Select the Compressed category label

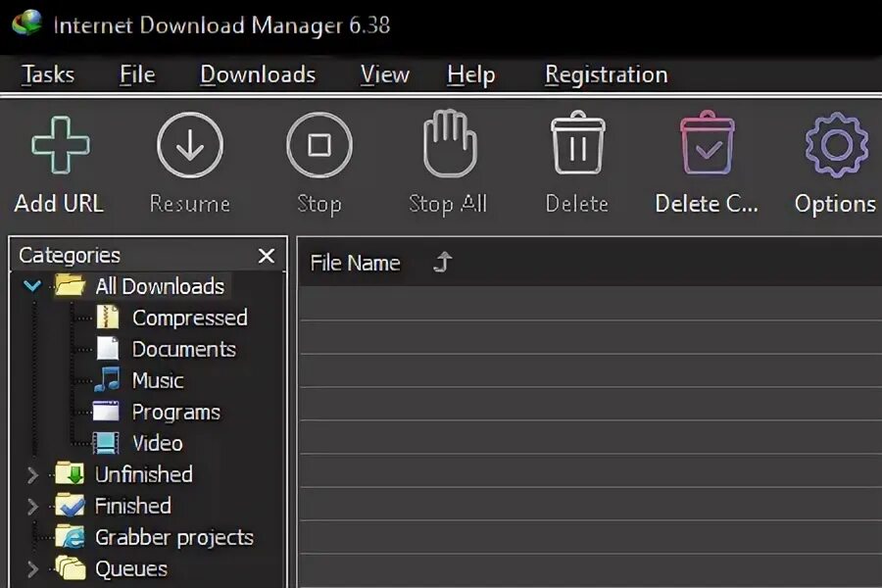pyautogui.click(x=190, y=318)
